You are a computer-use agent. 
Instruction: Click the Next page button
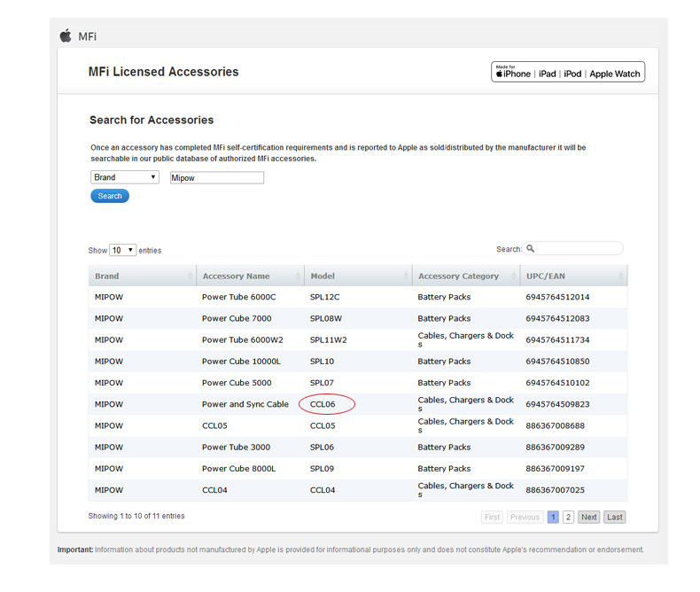point(589,517)
